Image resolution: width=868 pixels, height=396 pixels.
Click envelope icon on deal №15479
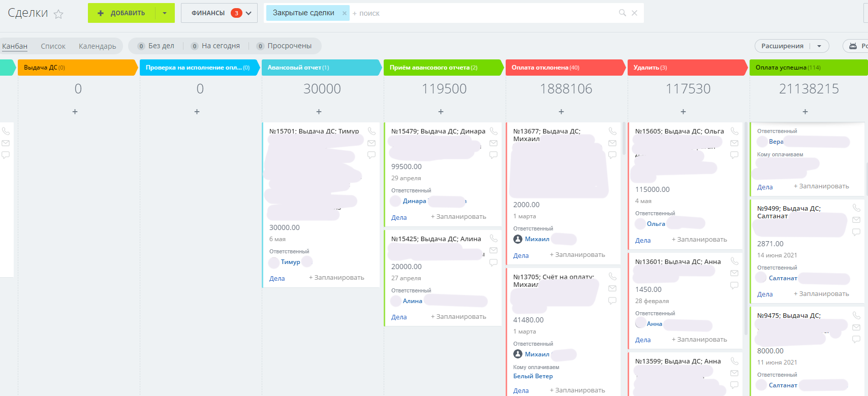click(493, 143)
